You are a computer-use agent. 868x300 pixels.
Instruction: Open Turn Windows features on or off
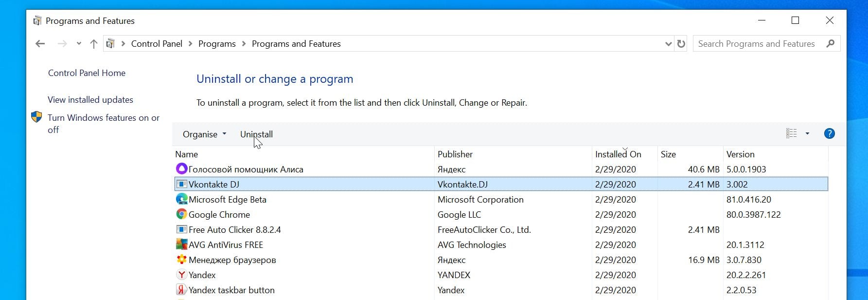(x=104, y=124)
